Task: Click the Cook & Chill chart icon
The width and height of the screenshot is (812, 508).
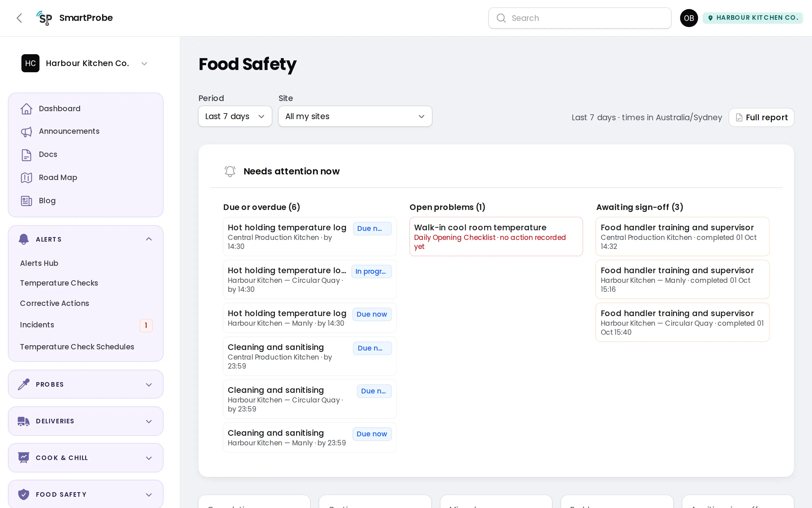Action: coord(23,457)
